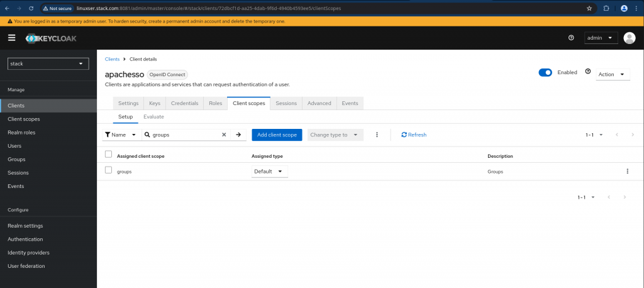Select the Setup sub-tab

coord(125,117)
